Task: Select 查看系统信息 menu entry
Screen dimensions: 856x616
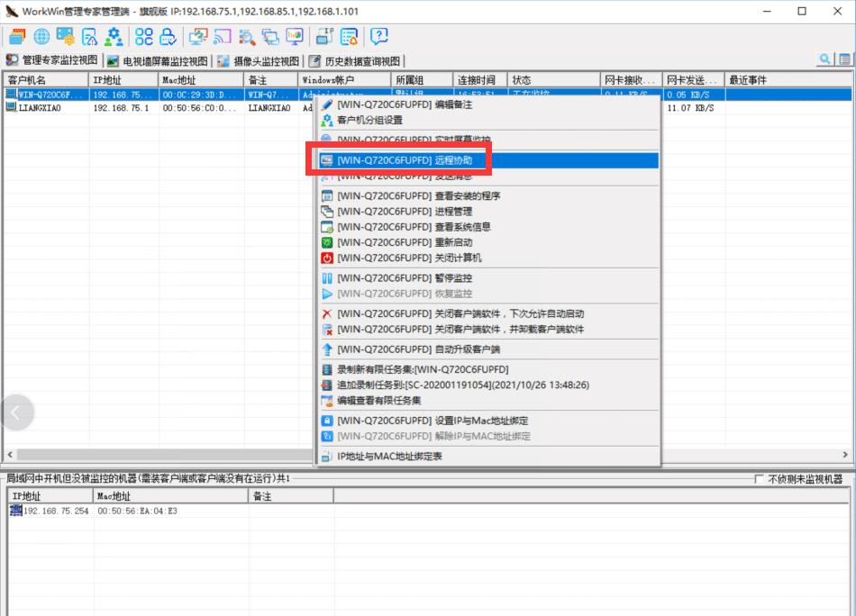Action: click(x=488, y=227)
